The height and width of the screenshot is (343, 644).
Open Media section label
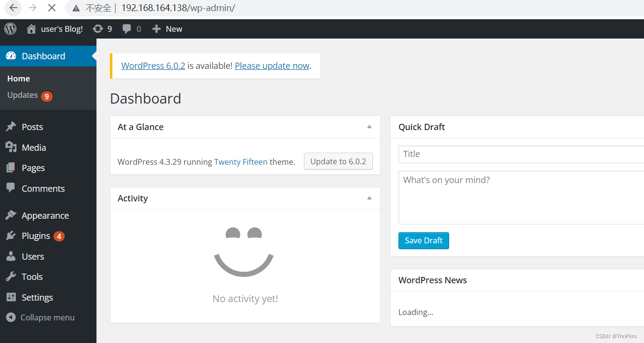(34, 147)
